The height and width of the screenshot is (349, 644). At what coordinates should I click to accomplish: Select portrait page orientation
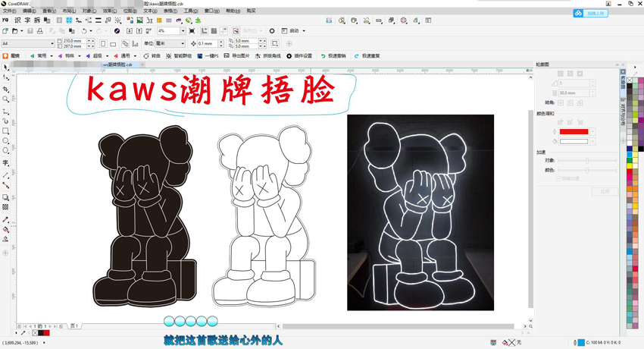click(x=103, y=43)
